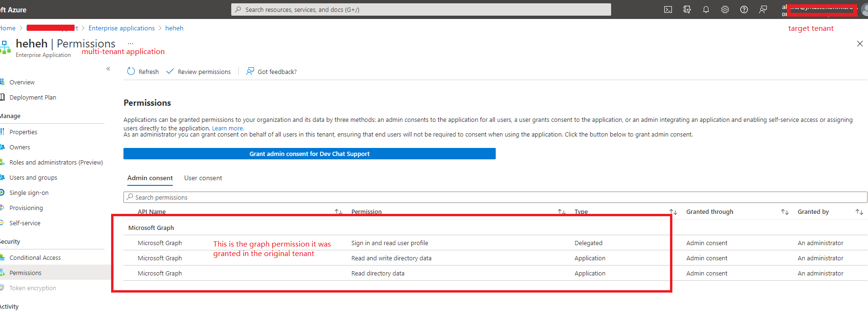This screenshot has width=868, height=312.
Task: Click the Granted by column header text
Action: pyautogui.click(x=813, y=212)
